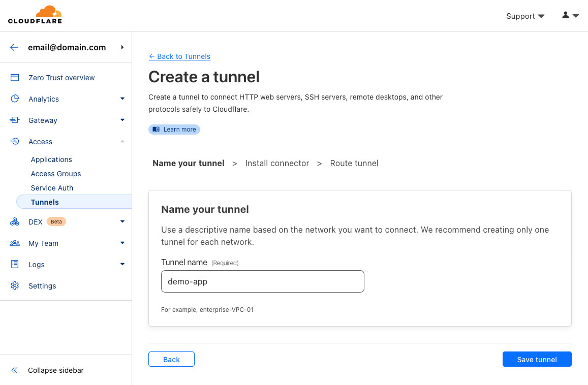
Task: Collapse the Access section arrow
Action: pos(122,142)
